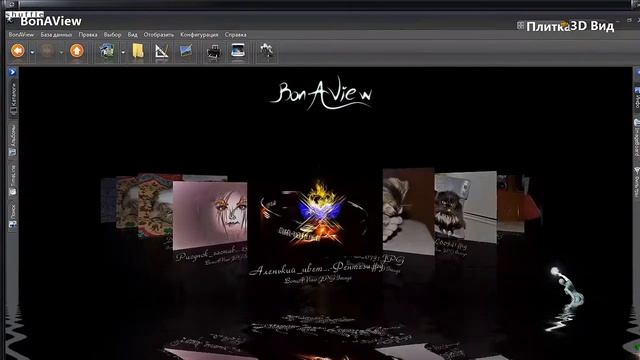Click the tools icon at toolbar end
This screenshot has height=360, width=640.
tap(267, 51)
